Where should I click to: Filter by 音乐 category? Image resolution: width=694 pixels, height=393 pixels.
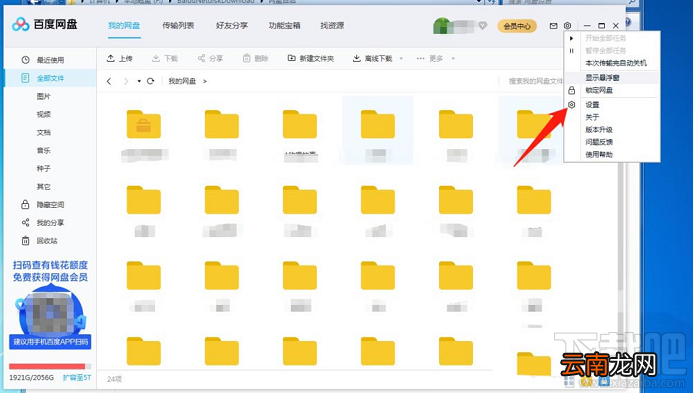click(x=43, y=150)
